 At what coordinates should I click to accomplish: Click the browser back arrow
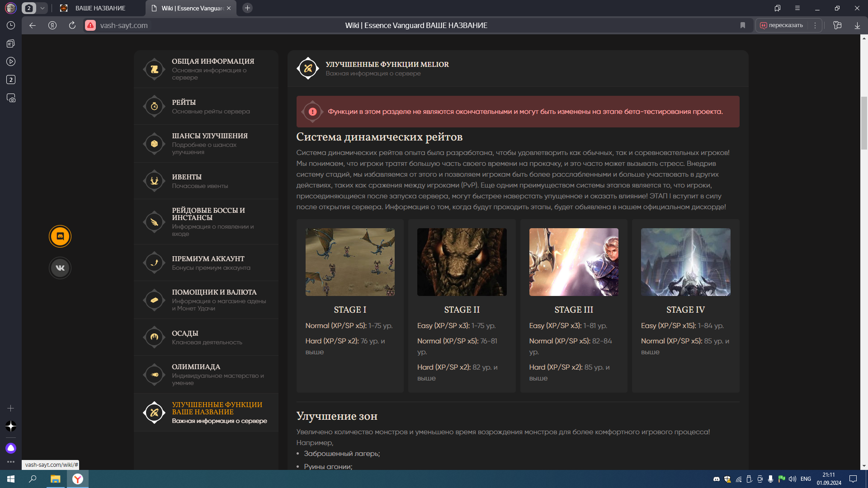coord(33,25)
